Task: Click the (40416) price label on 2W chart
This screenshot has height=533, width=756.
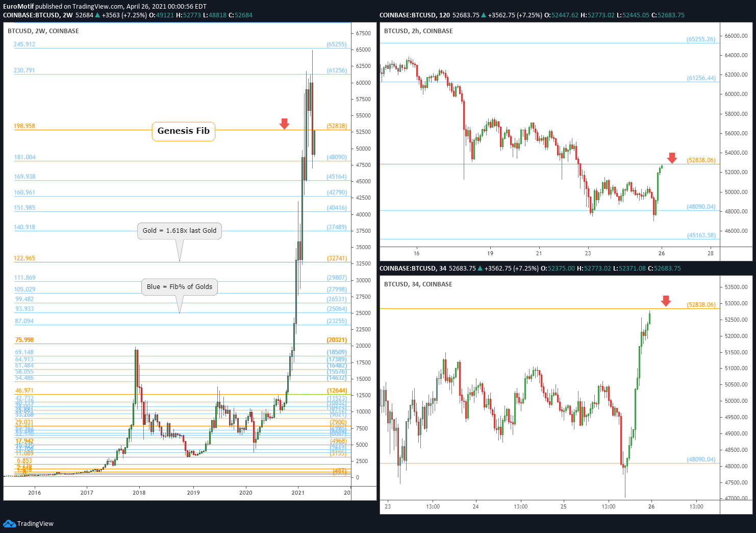Action: (x=337, y=208)
